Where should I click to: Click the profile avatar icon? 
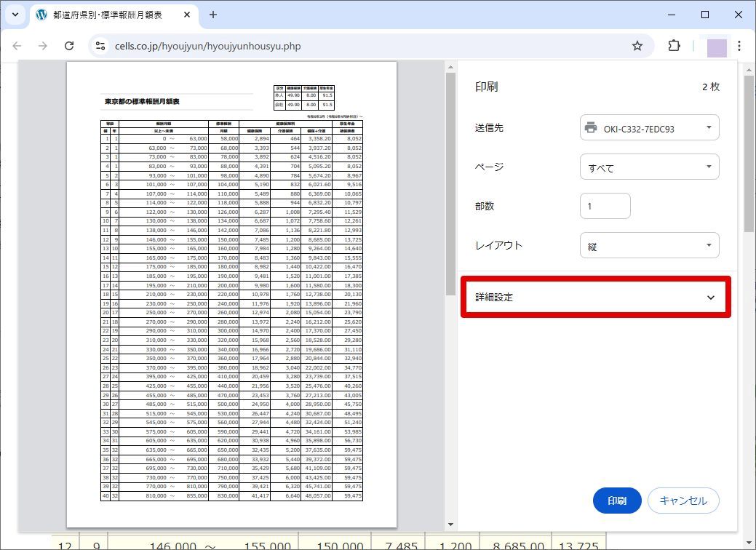tap(717, 47)
